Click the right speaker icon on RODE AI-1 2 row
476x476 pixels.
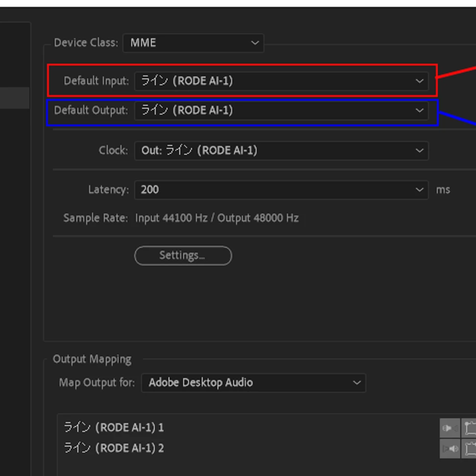click(450, 449)
